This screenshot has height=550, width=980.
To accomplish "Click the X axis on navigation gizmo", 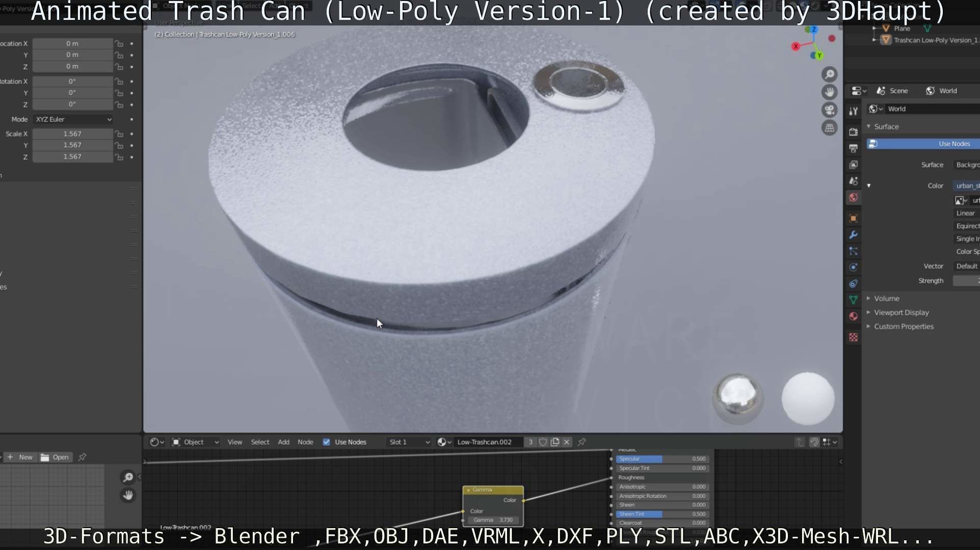I will click(x=796, y=46).
